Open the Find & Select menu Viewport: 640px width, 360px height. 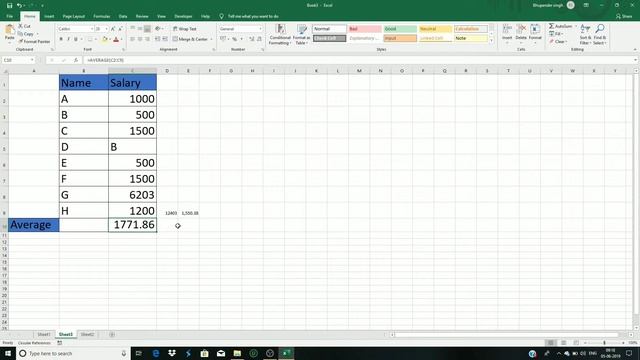pos(600,34)
